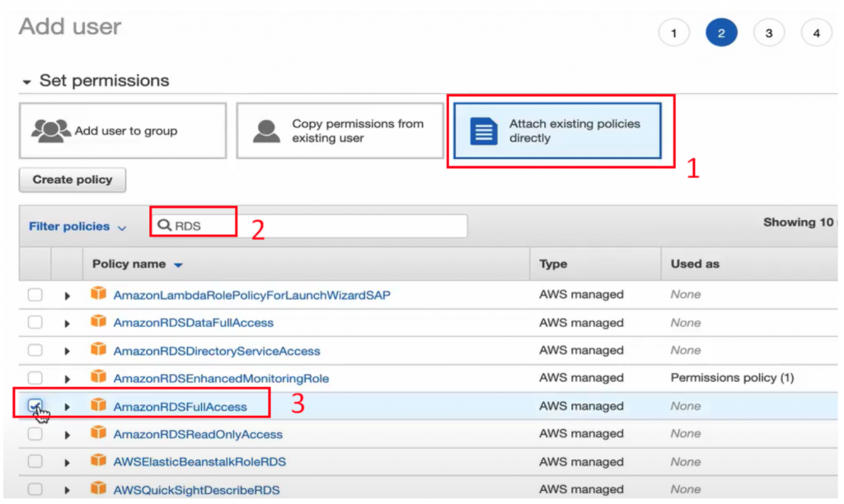
Task: Check the AWSElasticBeanstalkRoleRDS checkbox
Action: coord(35,461)
